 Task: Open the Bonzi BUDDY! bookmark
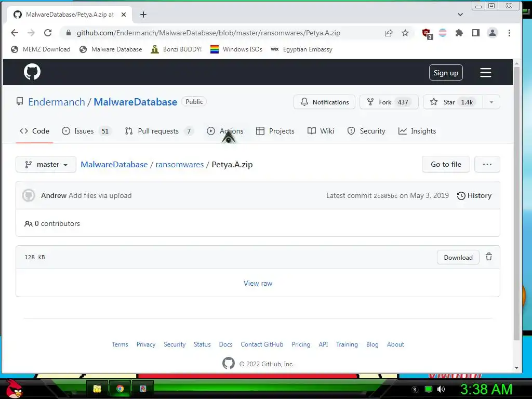tap(177, 49)
